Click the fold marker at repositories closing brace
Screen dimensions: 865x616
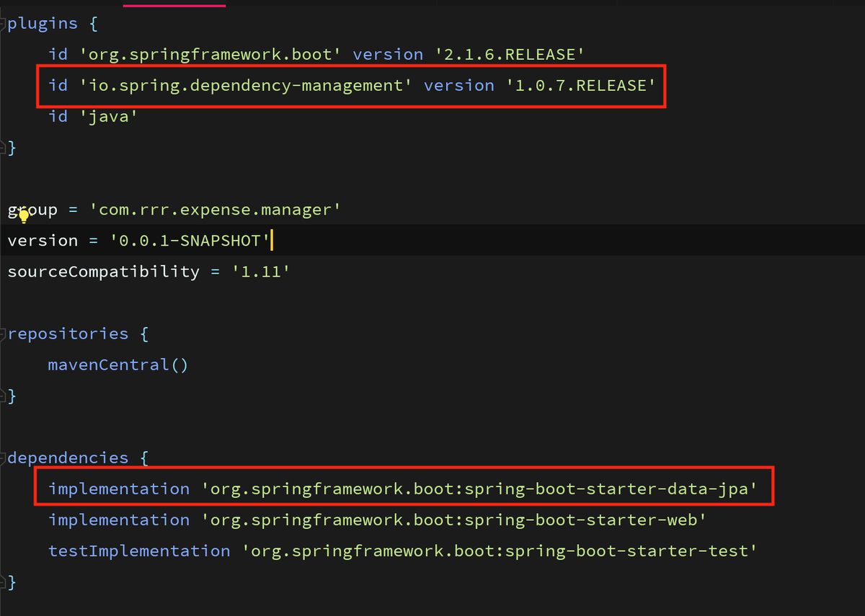coord(3,395)
